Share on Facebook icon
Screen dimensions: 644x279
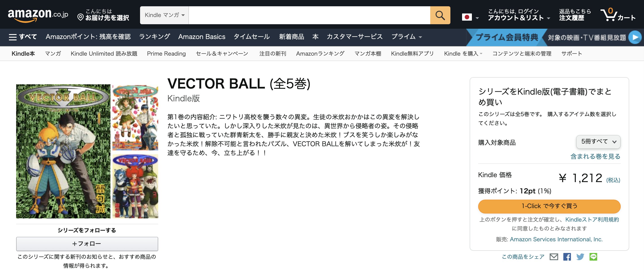click(x=567, y=257)
